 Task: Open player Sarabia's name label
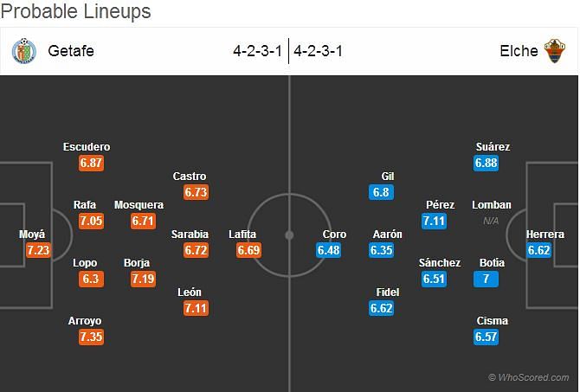pos(190,235)
